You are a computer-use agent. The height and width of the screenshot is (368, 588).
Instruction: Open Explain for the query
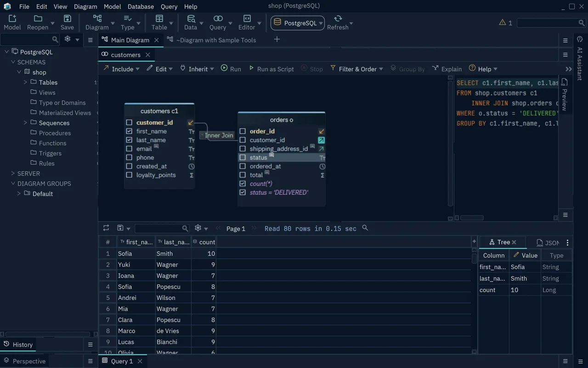[447, 69]
